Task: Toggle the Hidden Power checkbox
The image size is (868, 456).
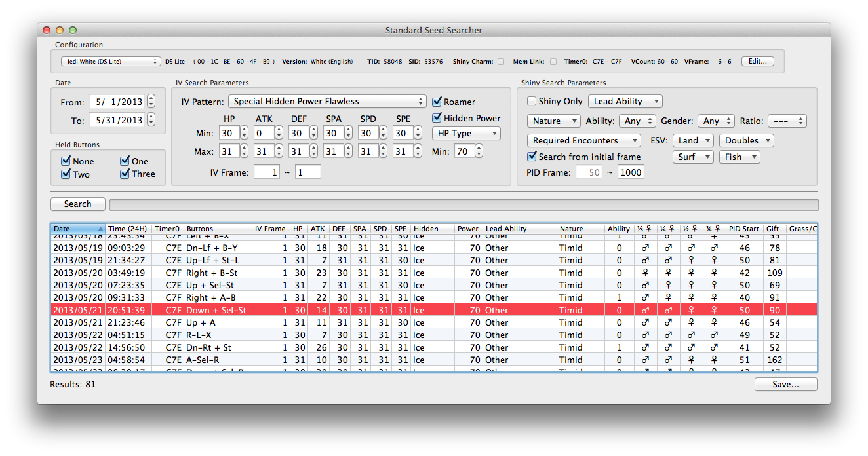Action: 437,118
